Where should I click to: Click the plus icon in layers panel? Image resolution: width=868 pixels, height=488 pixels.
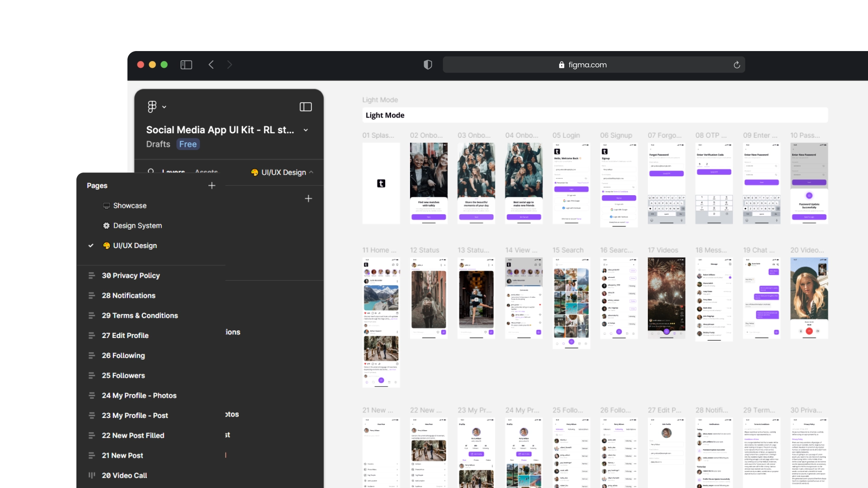point(308,198)
